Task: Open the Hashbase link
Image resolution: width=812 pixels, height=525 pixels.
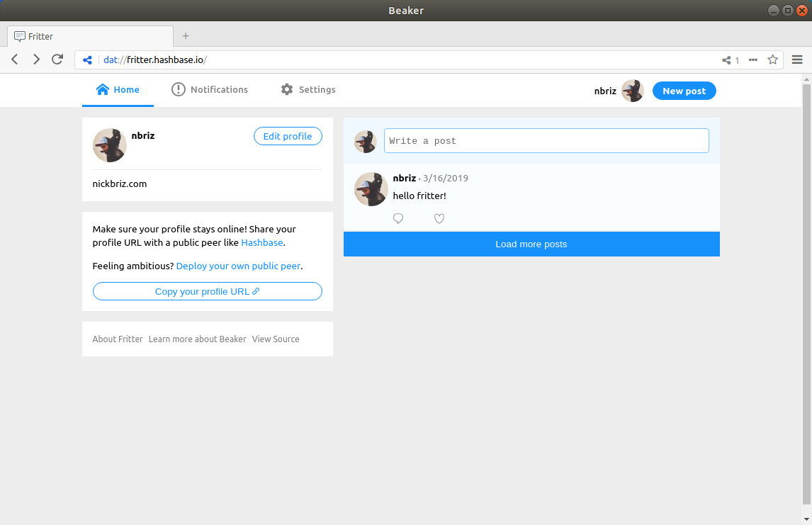Action: tap(262, 242)
